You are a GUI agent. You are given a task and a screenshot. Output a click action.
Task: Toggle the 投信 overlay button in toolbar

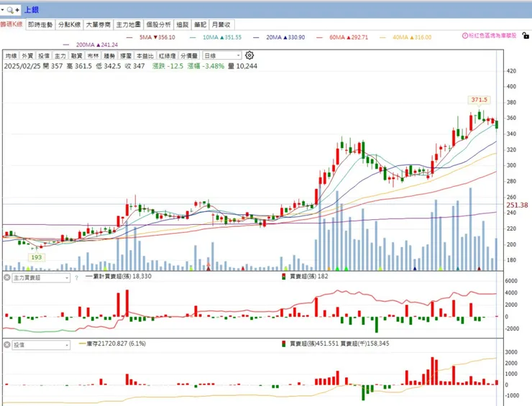point(44,55)
